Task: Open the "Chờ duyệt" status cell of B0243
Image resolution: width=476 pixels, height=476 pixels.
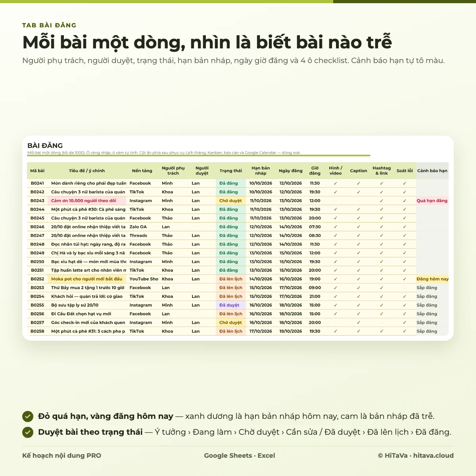Action: coord(231,201)
